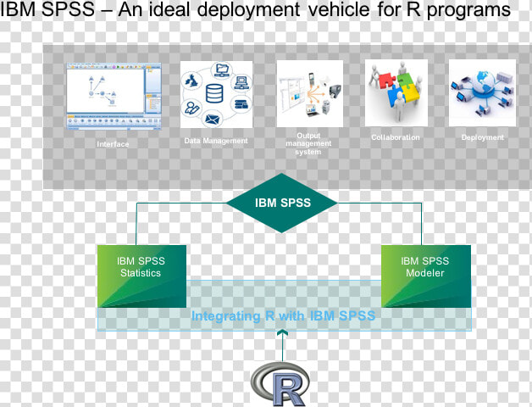Viewport: 532px width, 407px height.
Task: Click the 'Integrating R with IBM SPSS' text
Action: pos(283,316)
